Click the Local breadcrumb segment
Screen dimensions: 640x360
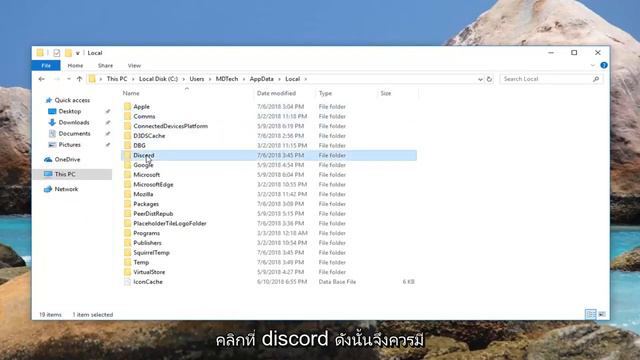coord(292,79)
